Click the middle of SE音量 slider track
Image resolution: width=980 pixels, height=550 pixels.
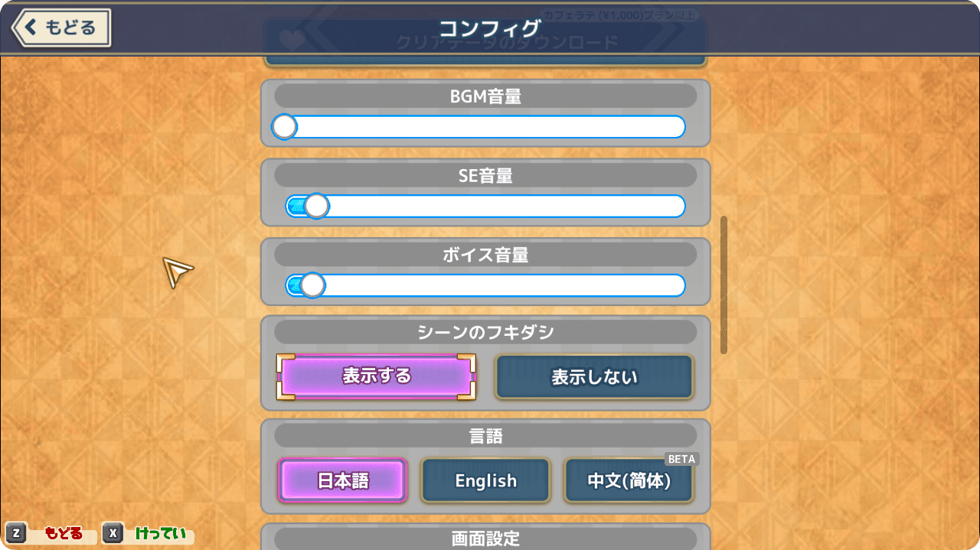pos(485,206)
